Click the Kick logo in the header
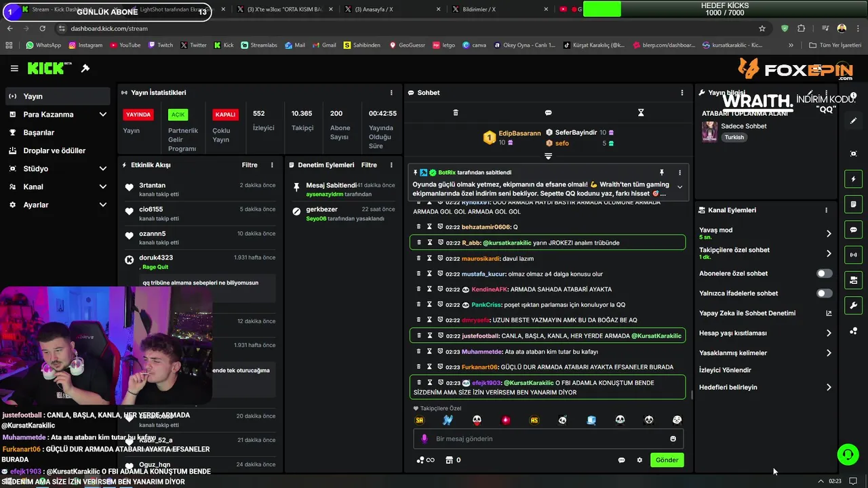 point(50,68)
